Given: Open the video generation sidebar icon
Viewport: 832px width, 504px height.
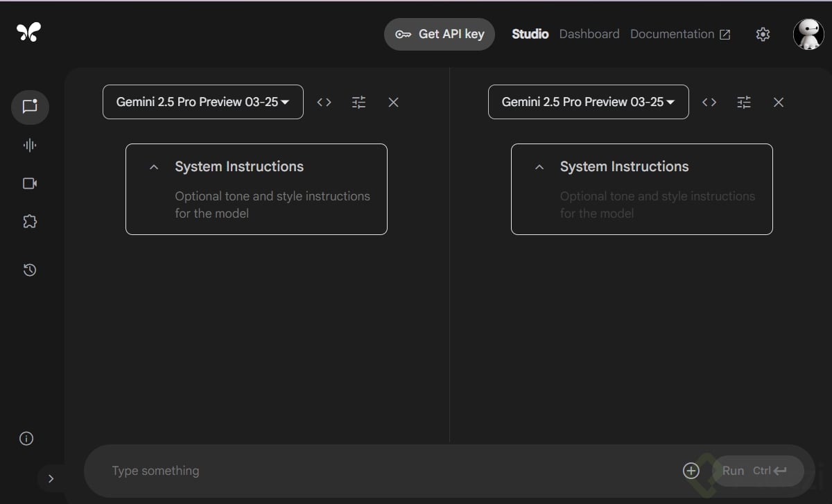Looking at the screenshot, I should point(30,183).
